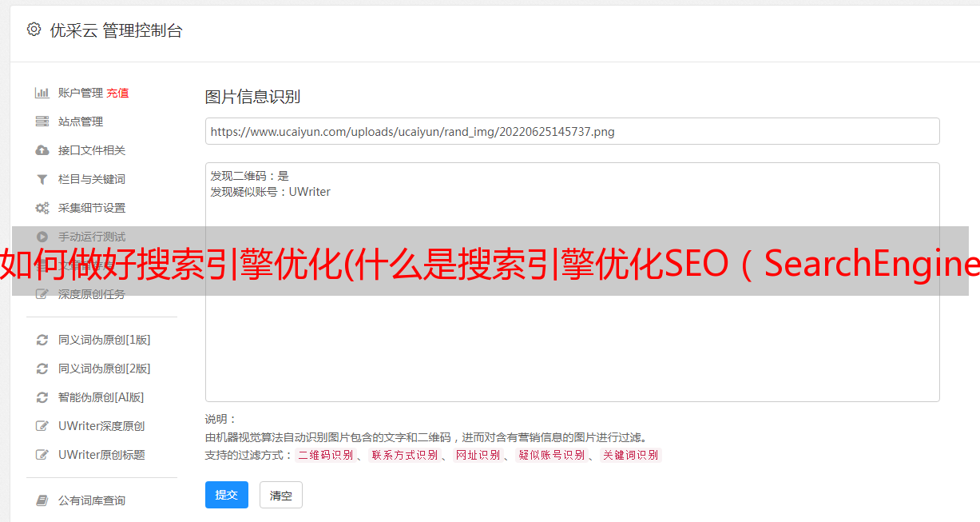
Task: Click the refresh icon for 同义词伪原创[1版]
Action: coord(42,340)
